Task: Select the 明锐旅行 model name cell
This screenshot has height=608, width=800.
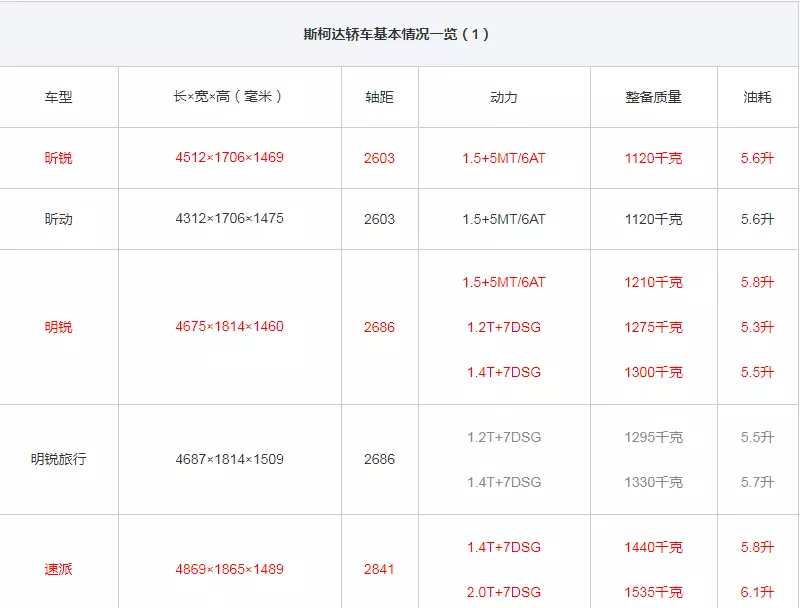Action: (58, 459)
